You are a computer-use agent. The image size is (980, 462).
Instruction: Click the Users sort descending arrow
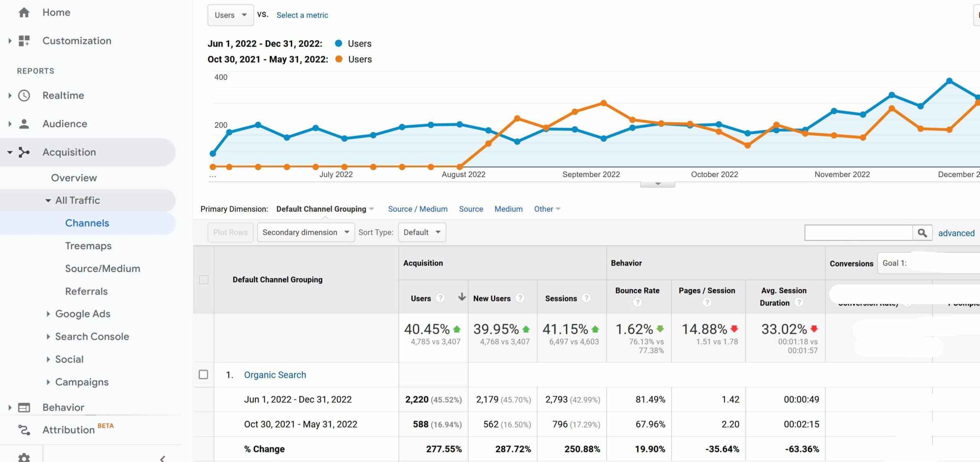pos(462,297)
